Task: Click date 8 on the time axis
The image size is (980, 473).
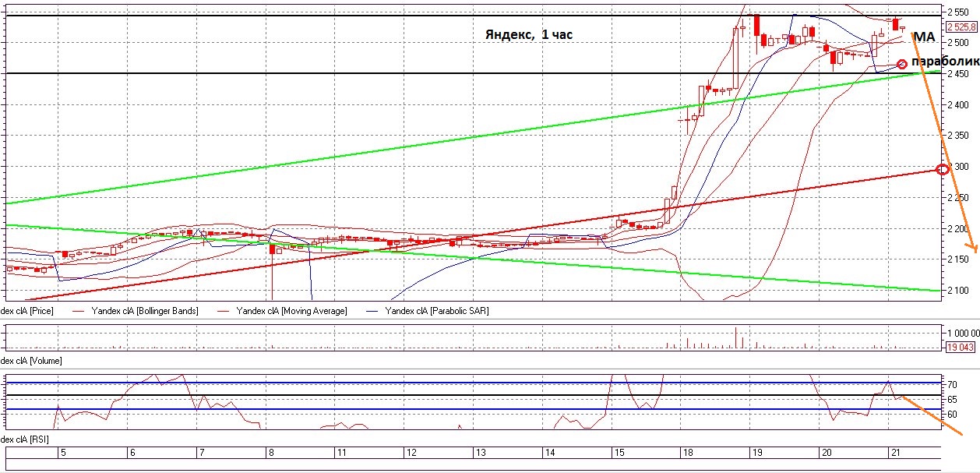Action: pyautogui.click(x=270, y=453)
